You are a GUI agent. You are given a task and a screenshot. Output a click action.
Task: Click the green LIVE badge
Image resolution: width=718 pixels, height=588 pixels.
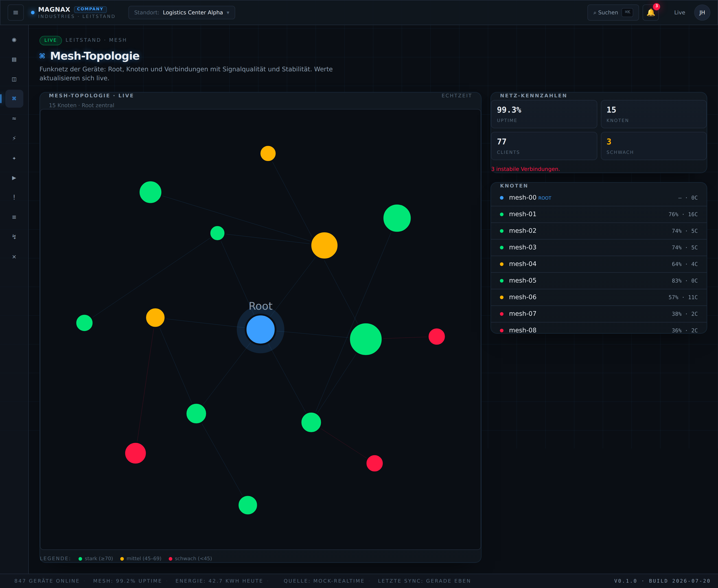pyautogui.click(x=50, y=40)
